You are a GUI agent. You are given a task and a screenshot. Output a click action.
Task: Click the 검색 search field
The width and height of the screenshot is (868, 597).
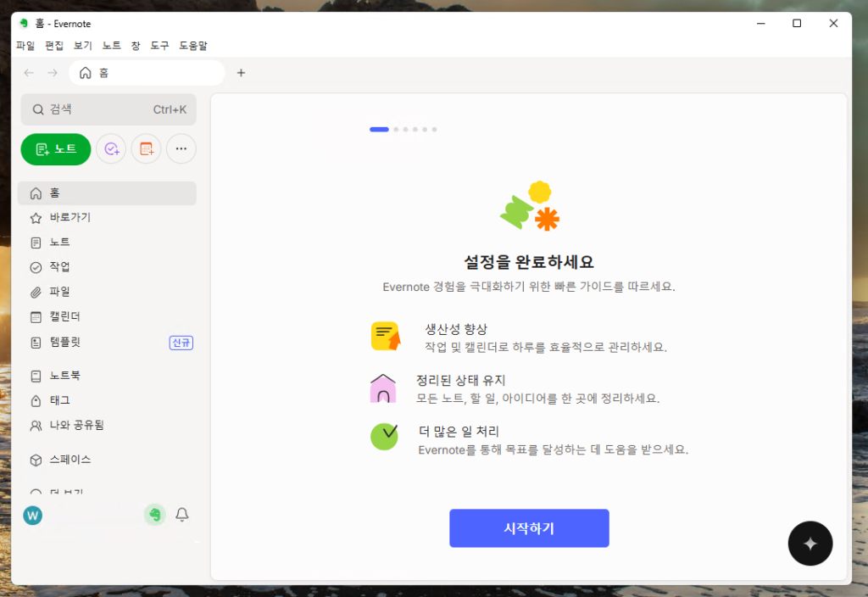(108, 109)
